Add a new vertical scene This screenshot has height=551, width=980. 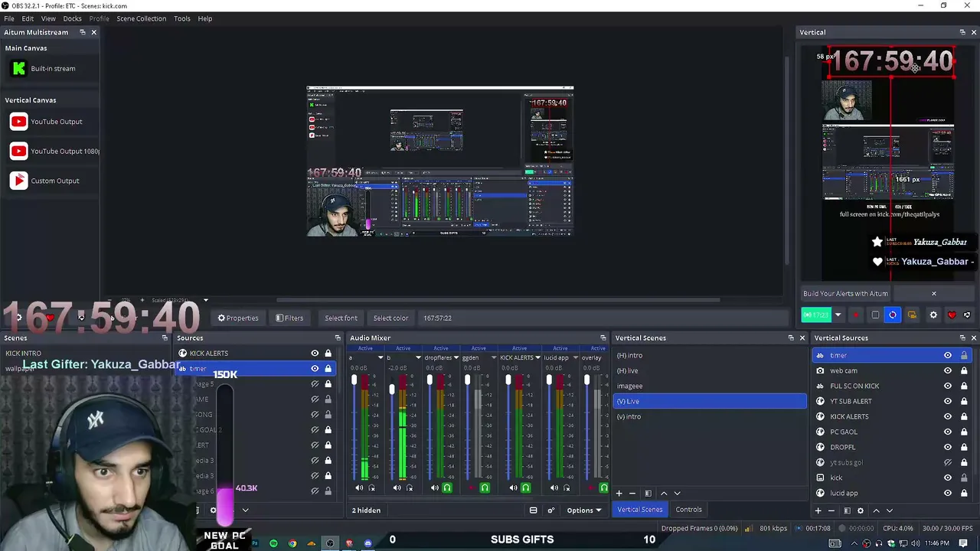619,494
